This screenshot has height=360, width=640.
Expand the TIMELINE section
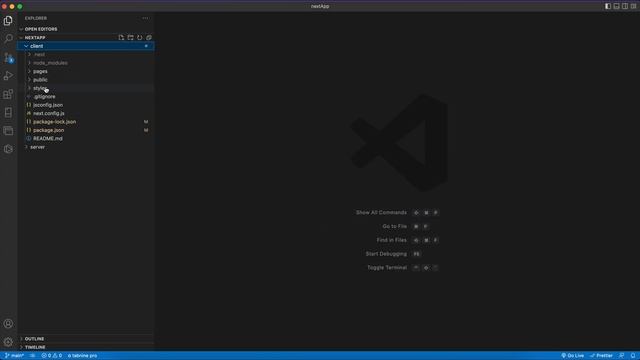[86, 347]
